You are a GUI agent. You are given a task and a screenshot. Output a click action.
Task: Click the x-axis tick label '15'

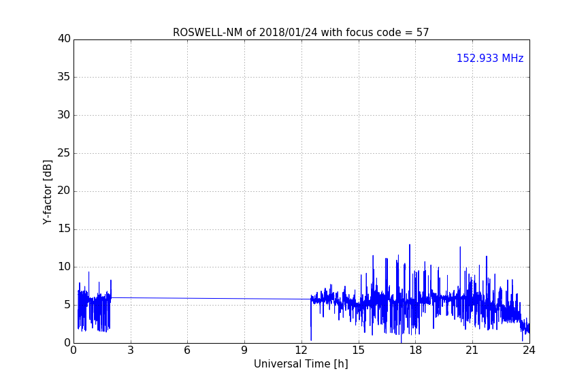pyautogui.click(x=358, y=350)
